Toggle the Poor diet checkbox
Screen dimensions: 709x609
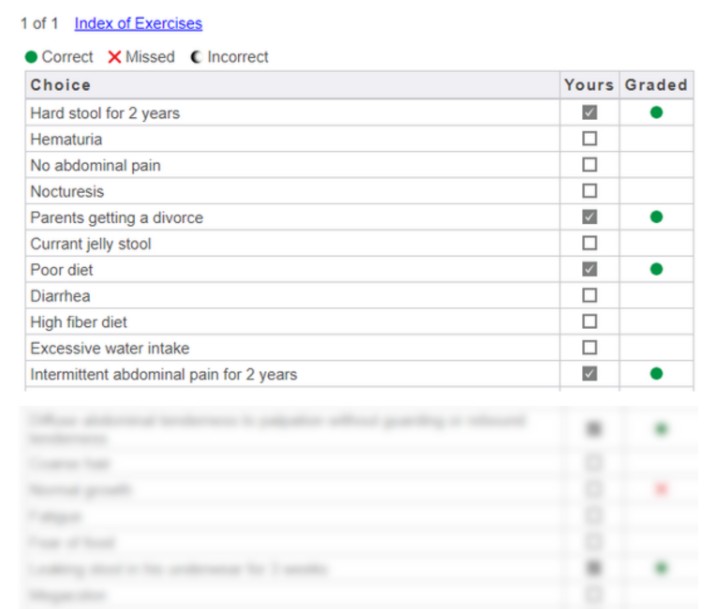[590, 269]
